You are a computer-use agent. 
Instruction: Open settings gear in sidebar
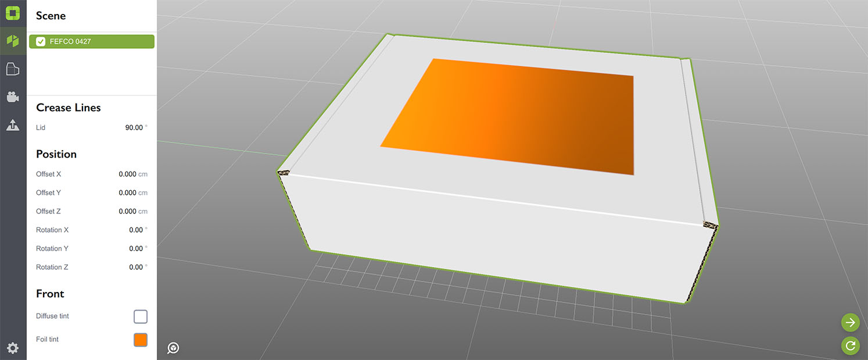click(13, 348)
